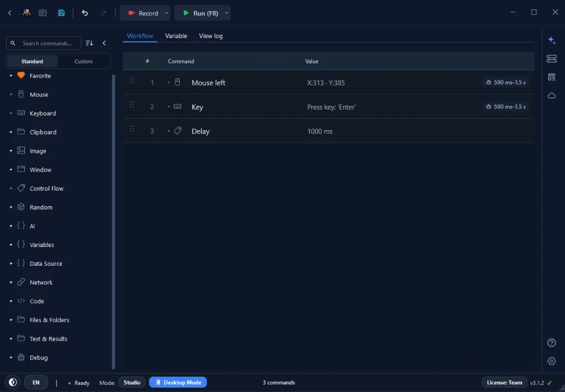Select Studio mode
Image resolution: width=565 pixels, height=392 pixels.
click(x=132, y=382)
